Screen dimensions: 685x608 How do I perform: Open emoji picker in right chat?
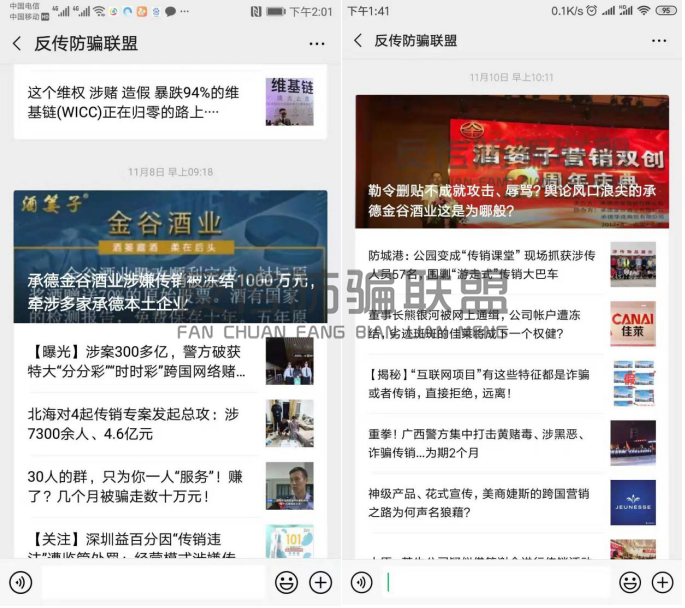(x=630, y=582)
